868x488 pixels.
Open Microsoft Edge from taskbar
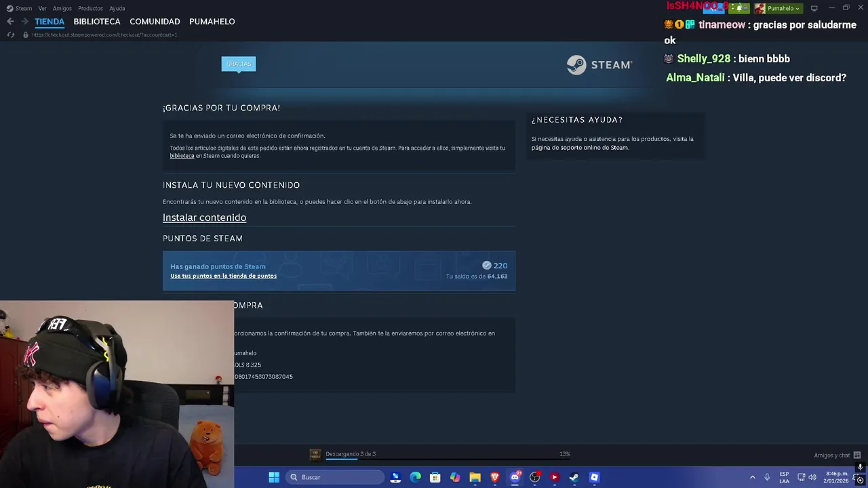pyautogui.click(x=415, y=477)
